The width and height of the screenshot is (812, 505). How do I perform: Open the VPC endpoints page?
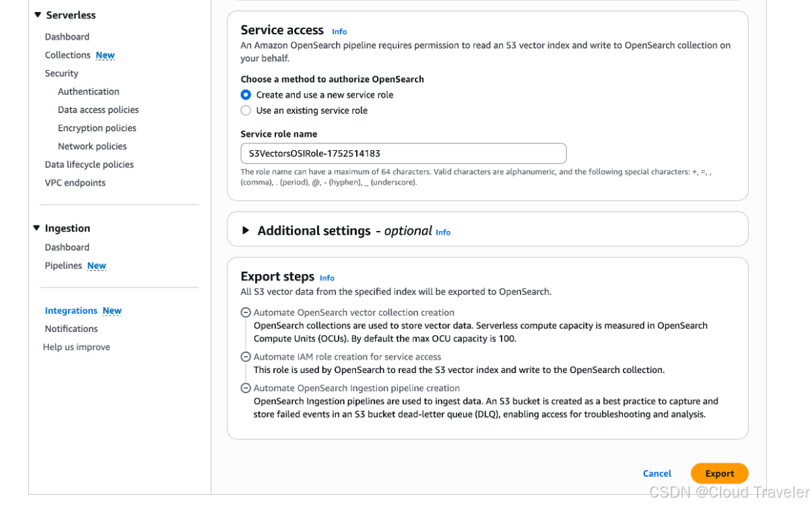75,182
